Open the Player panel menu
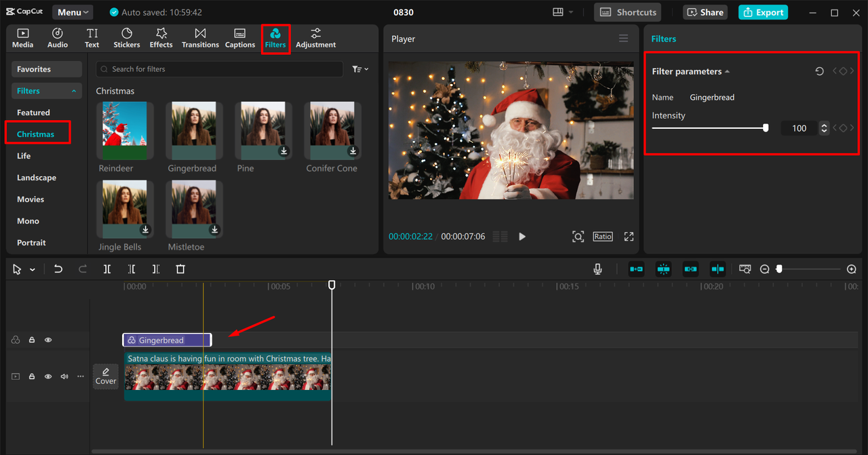The image size is (868, 455). tap(624, 39)
